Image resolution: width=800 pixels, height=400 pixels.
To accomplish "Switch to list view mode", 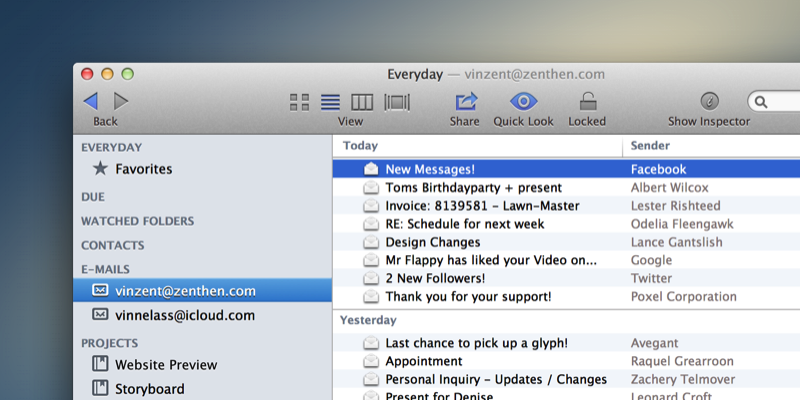I will [x=330, y=102].
